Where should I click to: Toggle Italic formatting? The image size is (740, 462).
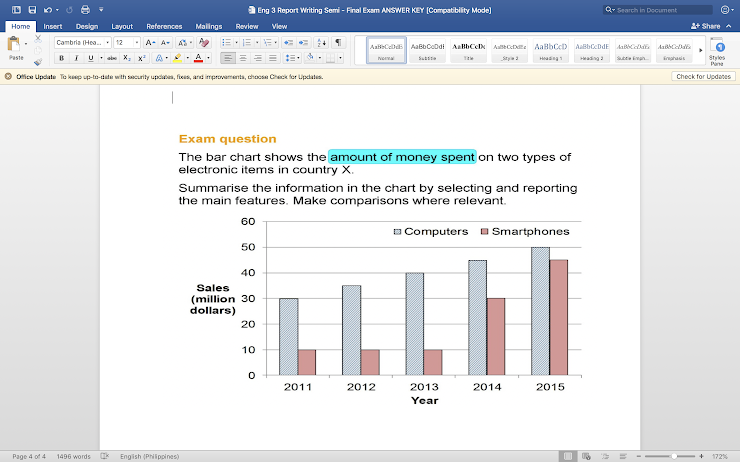(76, 58)
